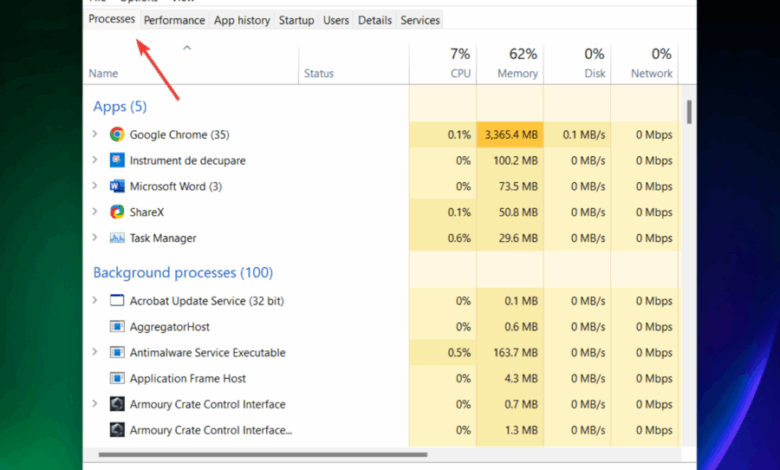Click Antimalware's 0.5% CPU value
Image resolution: width=780 pixels, height=470 pixels.
coord(459,353)
